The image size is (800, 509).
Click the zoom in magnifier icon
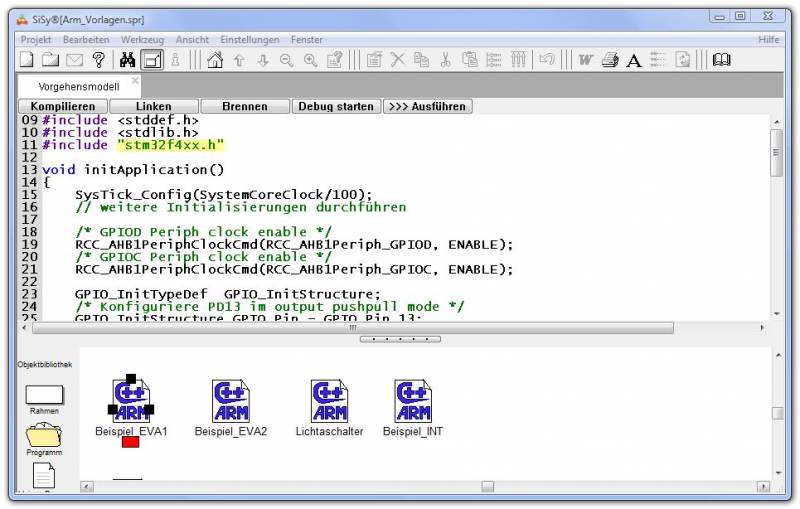[x=310, y=60]
